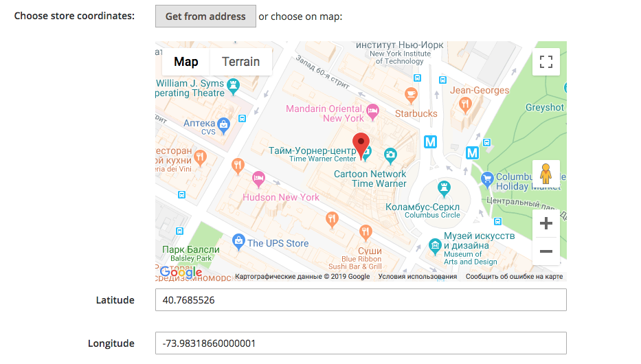
Task: Click the camera photo spot marker
Action: pos(390,156)
